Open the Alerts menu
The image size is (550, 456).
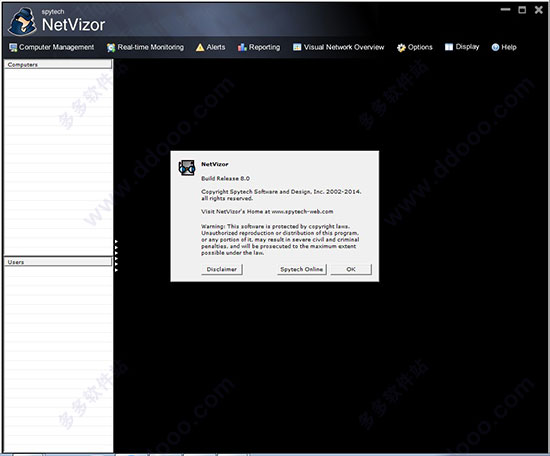click(x=210, y=47)
